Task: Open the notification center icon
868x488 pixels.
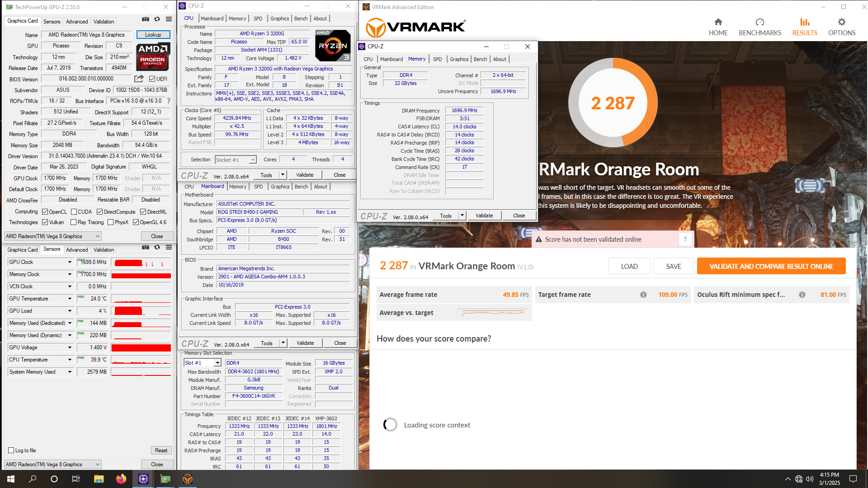Action: point(853,479)
